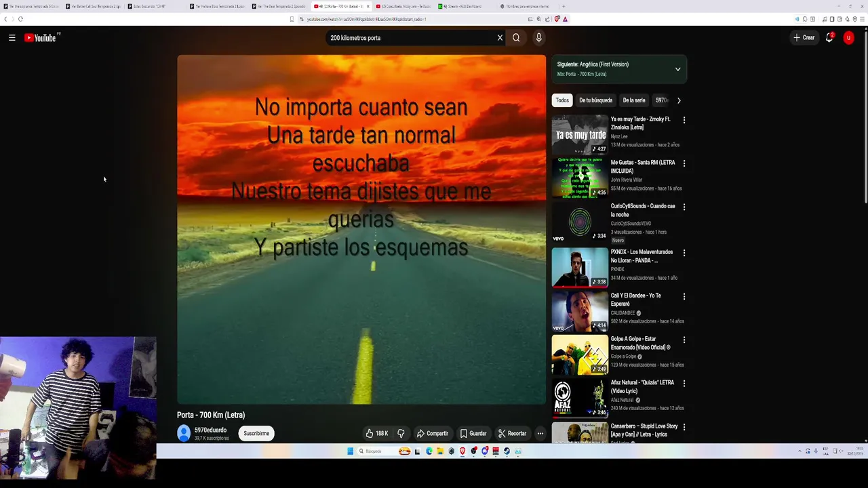Viewport: 868px width, 488px height.
Task: Click the video title Porta - 700 Km (Letra)
Action: pos(211,415)
